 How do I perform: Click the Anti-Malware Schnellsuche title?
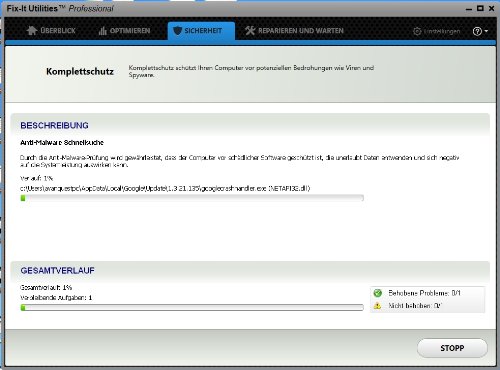click(x=62, y=143)
